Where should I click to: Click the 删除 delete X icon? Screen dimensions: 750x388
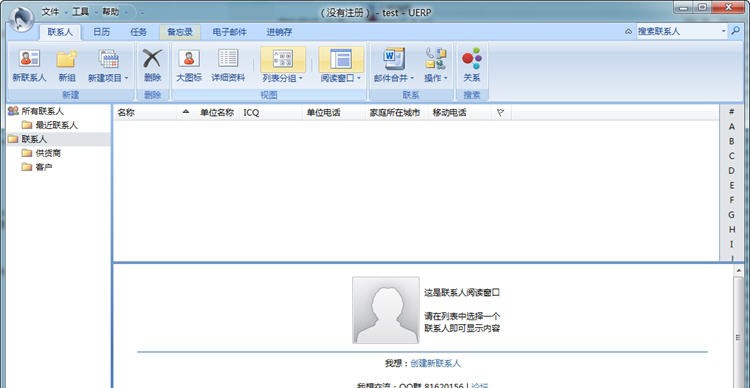point(152,58)
